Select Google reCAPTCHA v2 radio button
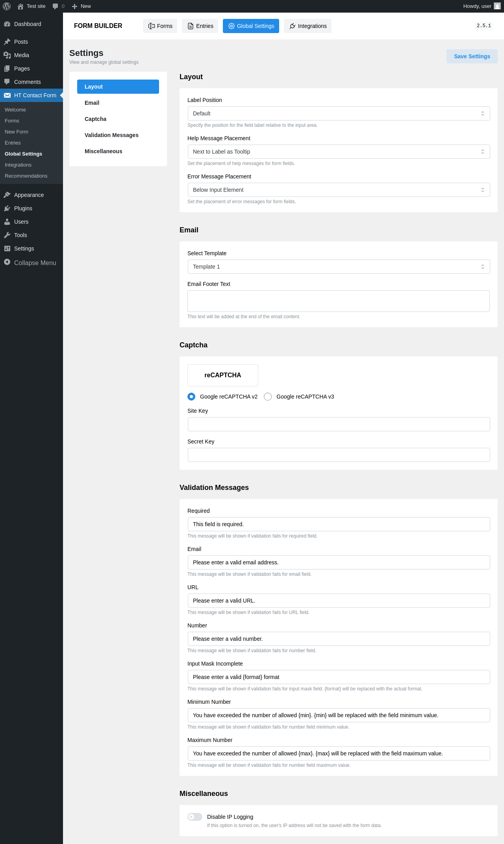This screenshot has width=504, height=844. (x=191, y=397)
